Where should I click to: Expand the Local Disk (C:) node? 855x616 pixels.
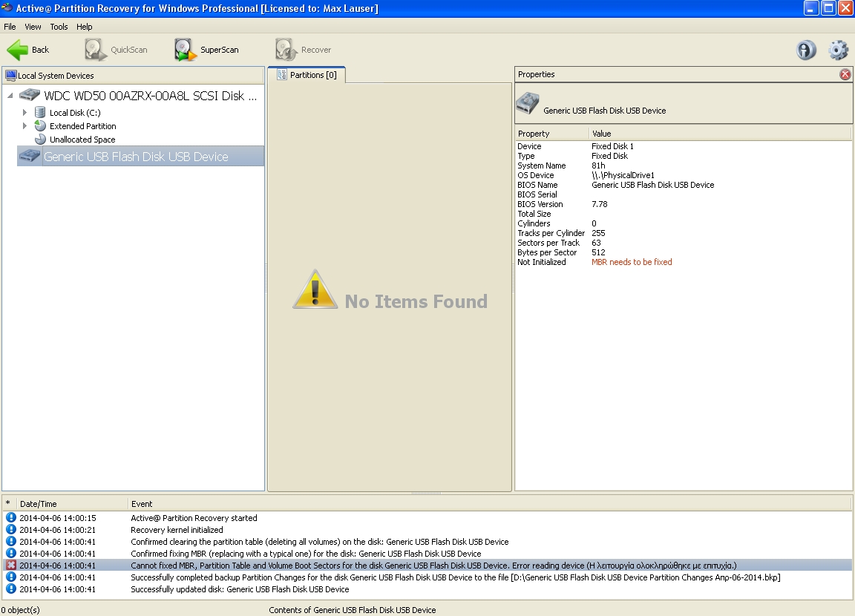click(x=24, y=112)
